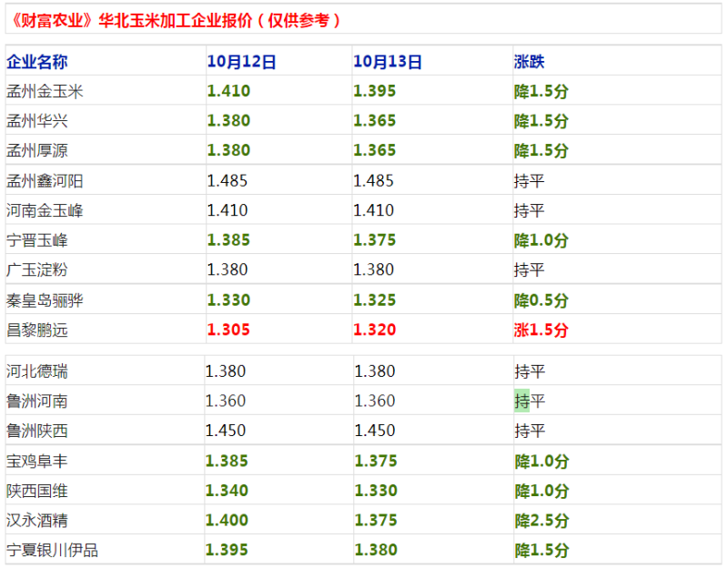Click the 1.385 price for 宁晋玉峰
Image resolution: width=728 pixels, height=569 pixels.
228,240
